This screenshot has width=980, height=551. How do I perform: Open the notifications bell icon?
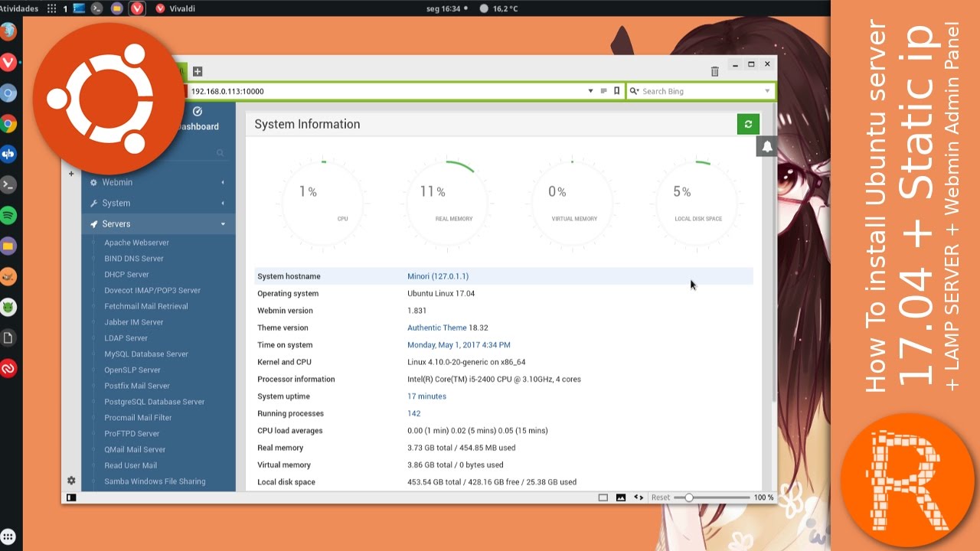point(766,146)
